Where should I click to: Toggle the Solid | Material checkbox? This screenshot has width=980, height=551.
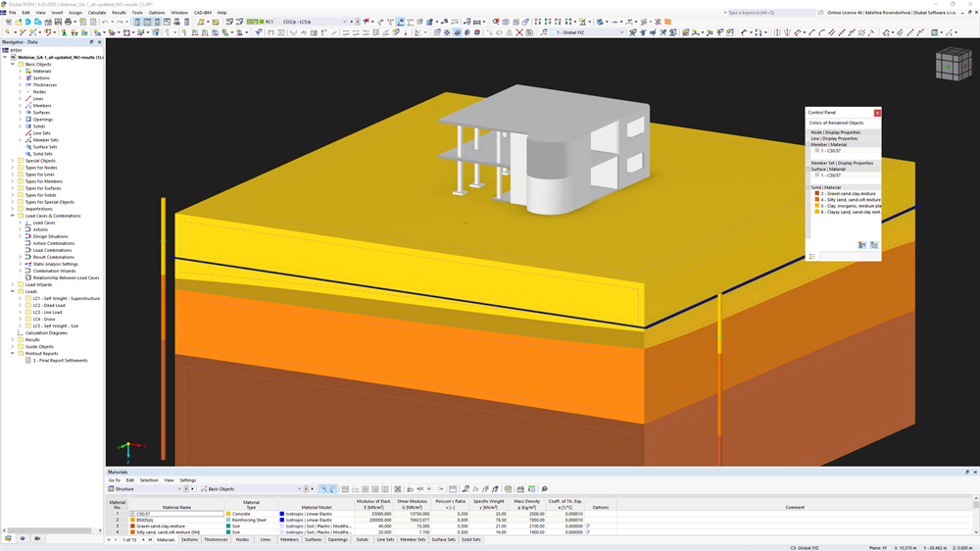tap(808, 187)
